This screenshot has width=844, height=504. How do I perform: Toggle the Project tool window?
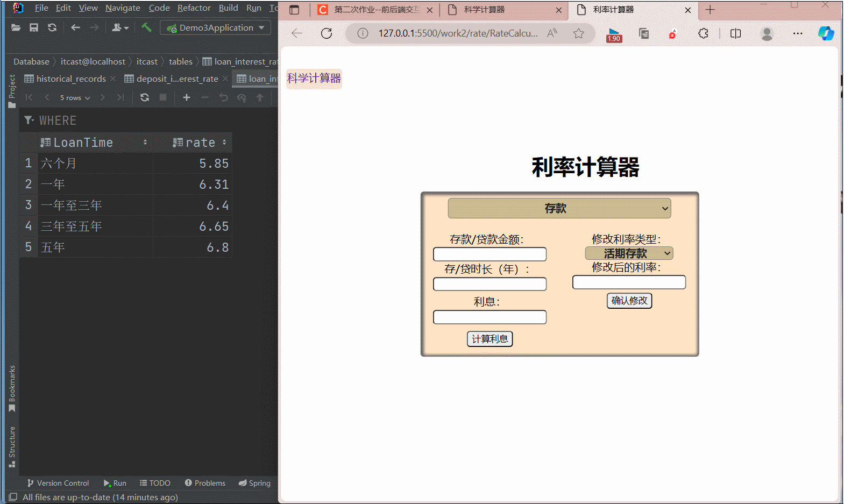point(12,90)
